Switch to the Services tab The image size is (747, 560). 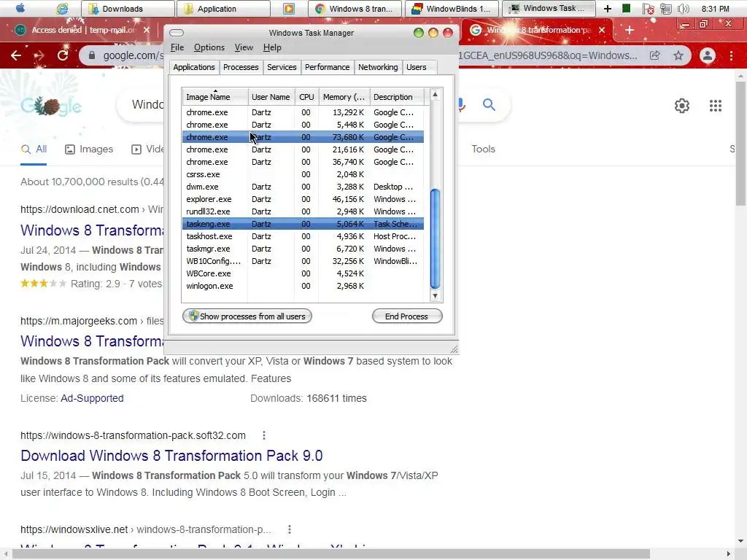click(282, 67)
